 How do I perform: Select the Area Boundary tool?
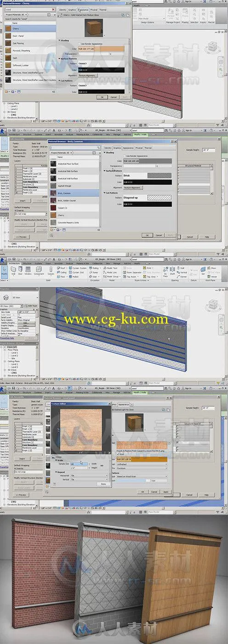pos(153,272)
